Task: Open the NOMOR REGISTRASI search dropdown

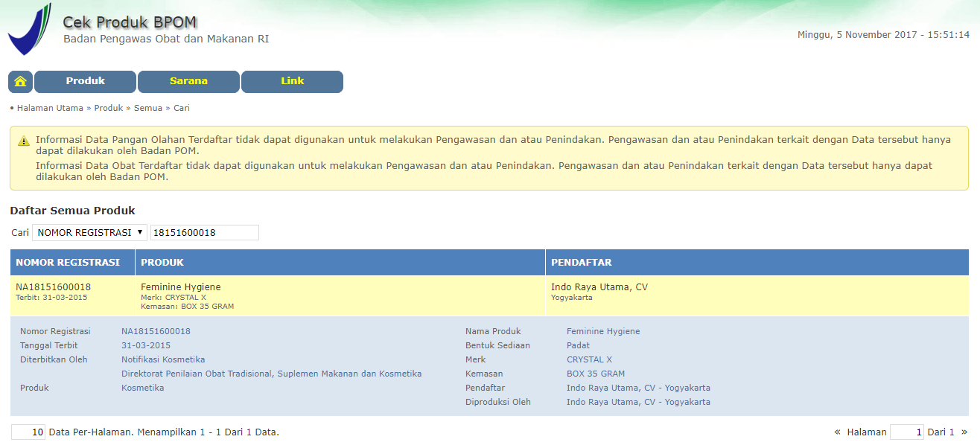Action: 89,233
